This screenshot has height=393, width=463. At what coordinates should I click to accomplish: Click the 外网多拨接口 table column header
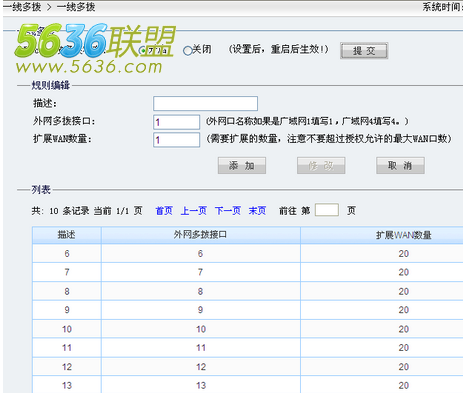[x=200, y=235]
